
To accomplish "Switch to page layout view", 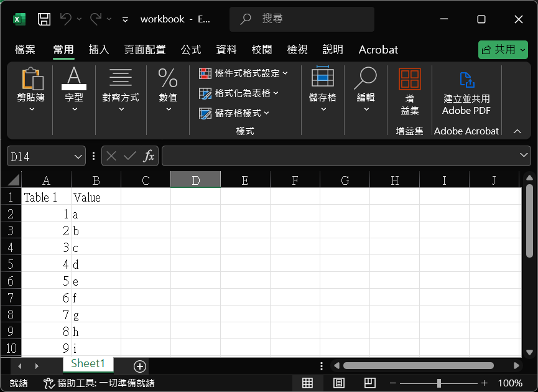I will click(x=339, y=383).
